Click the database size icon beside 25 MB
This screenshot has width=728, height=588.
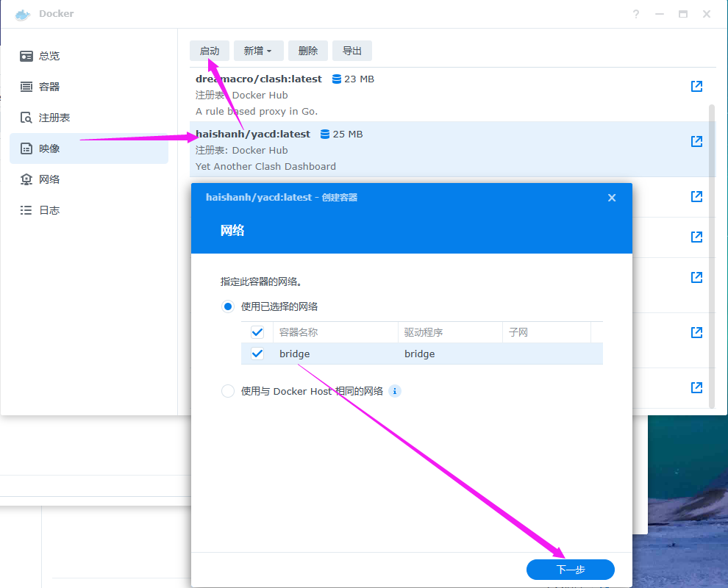click(325, 135)
